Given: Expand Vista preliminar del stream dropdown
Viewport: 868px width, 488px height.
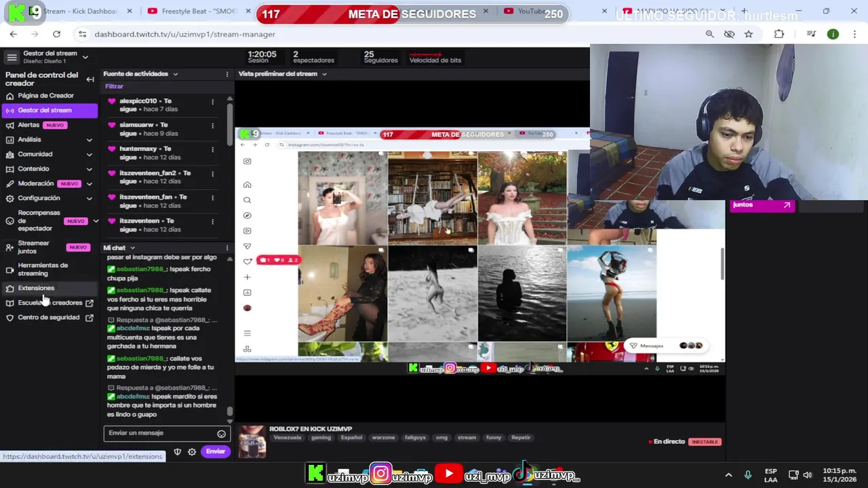Looking at the screenshot, I should [324, 74].
